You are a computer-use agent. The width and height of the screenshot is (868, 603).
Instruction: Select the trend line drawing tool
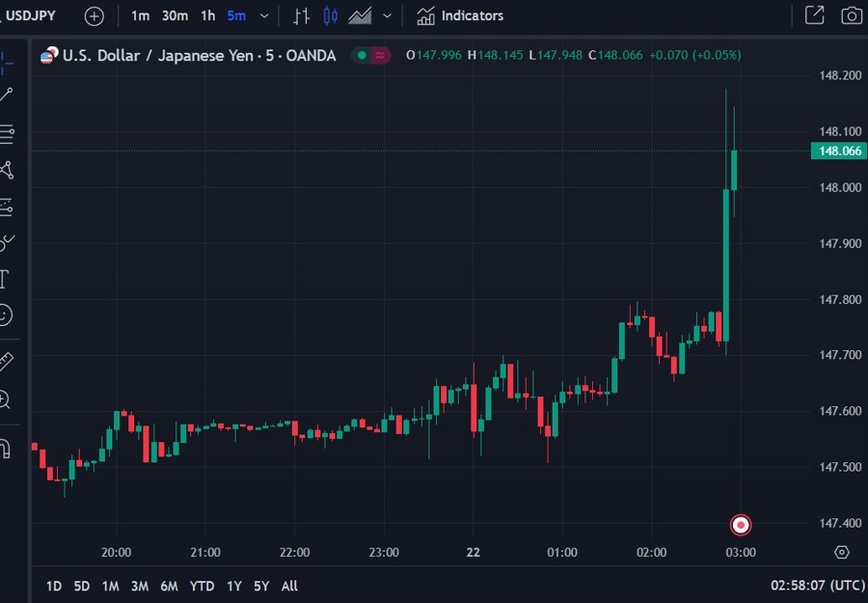point(7,95)
